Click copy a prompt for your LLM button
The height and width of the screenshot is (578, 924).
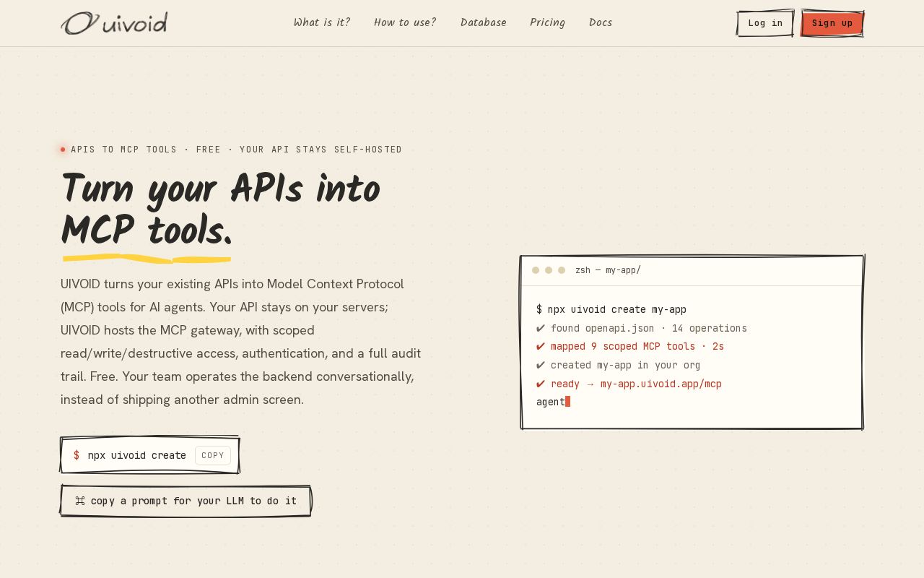coord(186,501)
